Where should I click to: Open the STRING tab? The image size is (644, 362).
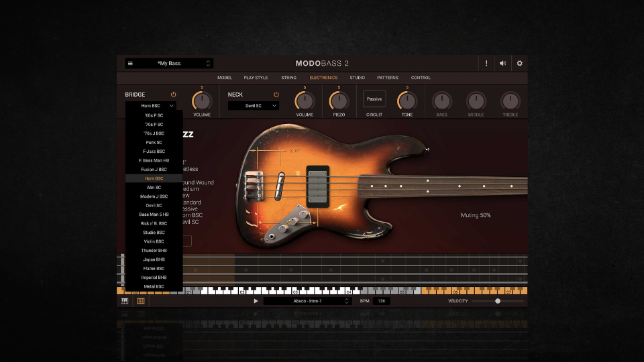point(288,78)
